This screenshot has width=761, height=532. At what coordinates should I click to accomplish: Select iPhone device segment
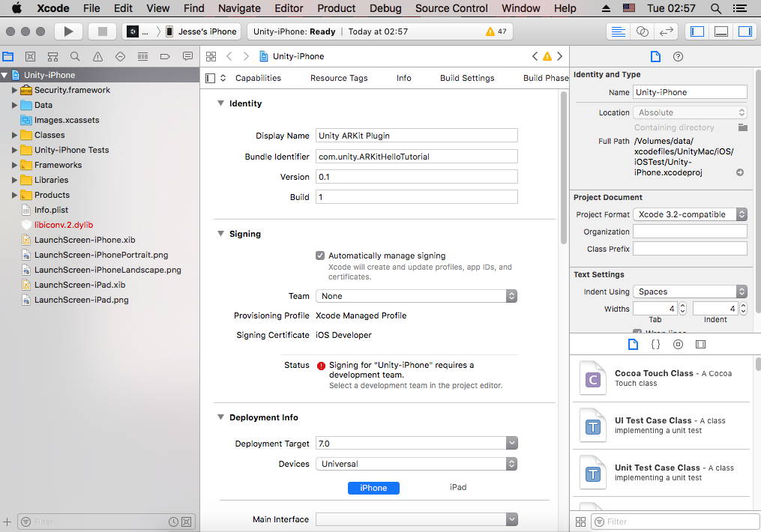click(x=373, y=488)
